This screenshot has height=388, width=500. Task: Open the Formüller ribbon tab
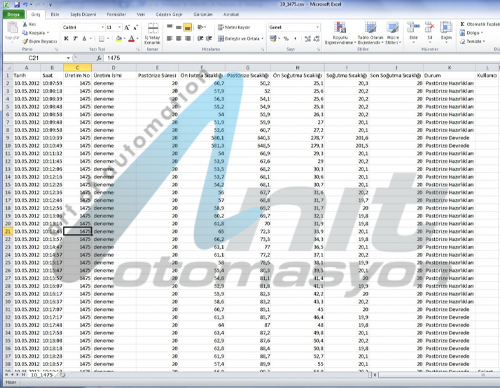pos(116,14)
